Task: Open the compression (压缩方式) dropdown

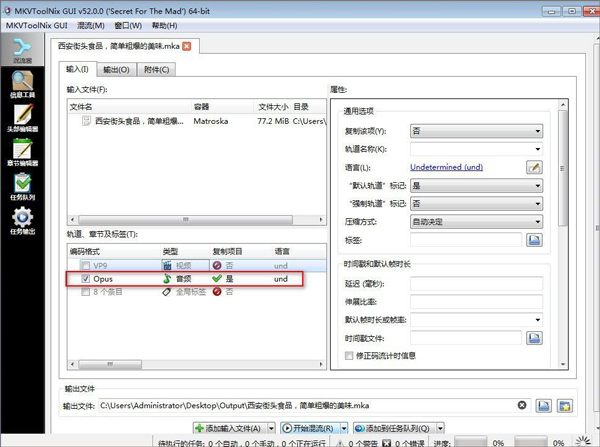Action: coord(476,222)
